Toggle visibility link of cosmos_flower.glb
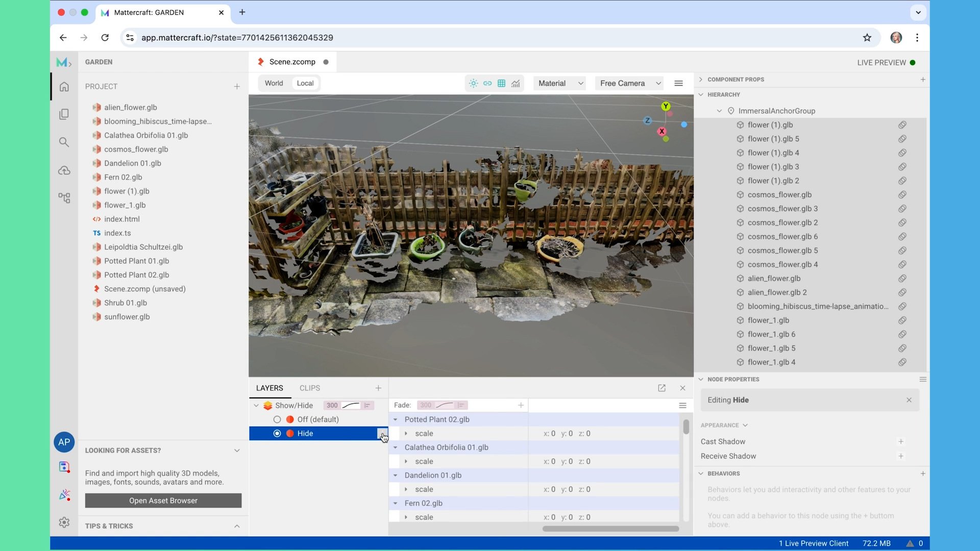Image resolution: width=980 pixels, height=551 pixels. click(x=902, y=195)
